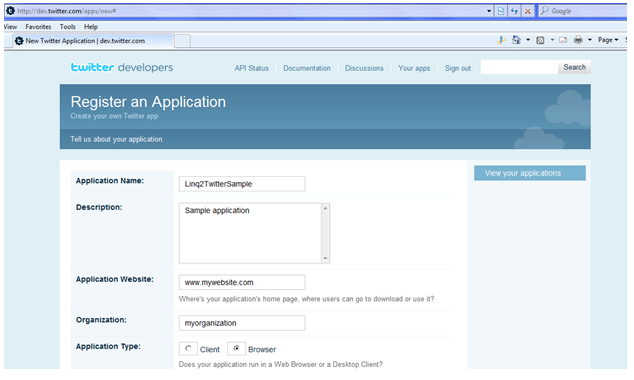This screenshot has width=634, height=380.
Task: Open the feeds dropdown arrow
Action: pos(552,40)
